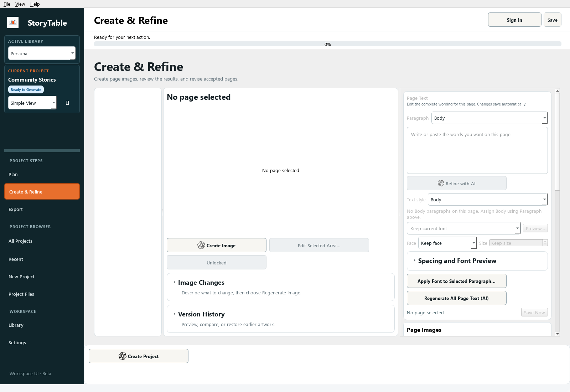Click Regenerate All Page Text (AI)

(457, 298)
